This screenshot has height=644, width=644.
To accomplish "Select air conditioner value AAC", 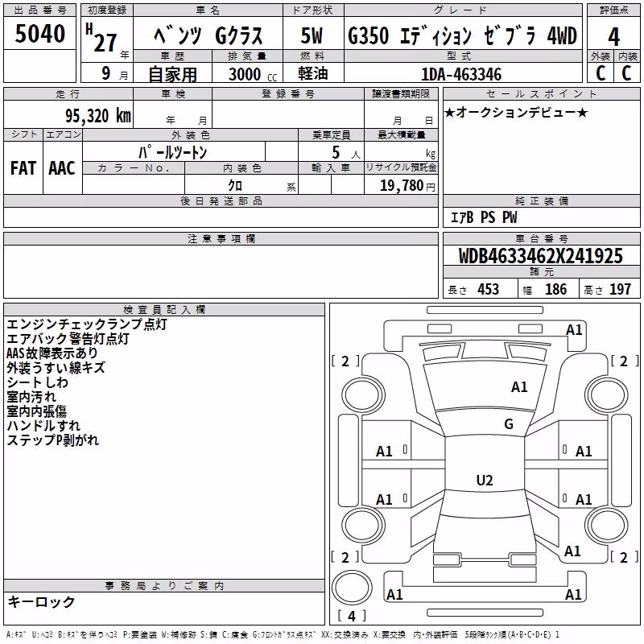I will click(62, 168).
